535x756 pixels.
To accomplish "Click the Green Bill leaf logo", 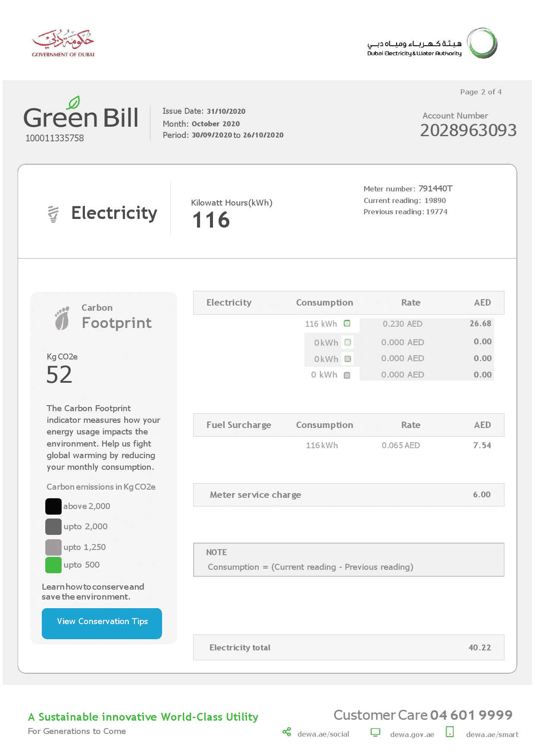I will 74,103.
